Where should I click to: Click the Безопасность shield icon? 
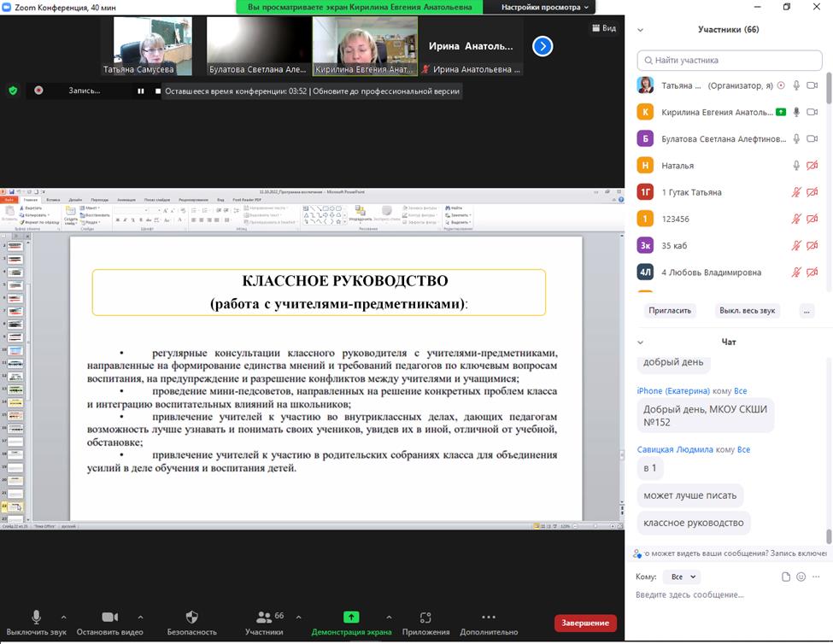click(192, 617)
